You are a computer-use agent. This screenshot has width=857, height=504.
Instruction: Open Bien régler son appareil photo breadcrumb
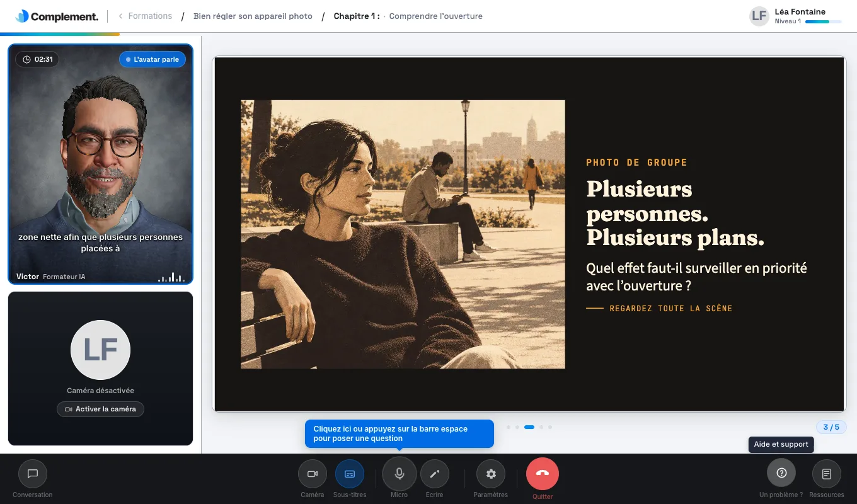253,16
